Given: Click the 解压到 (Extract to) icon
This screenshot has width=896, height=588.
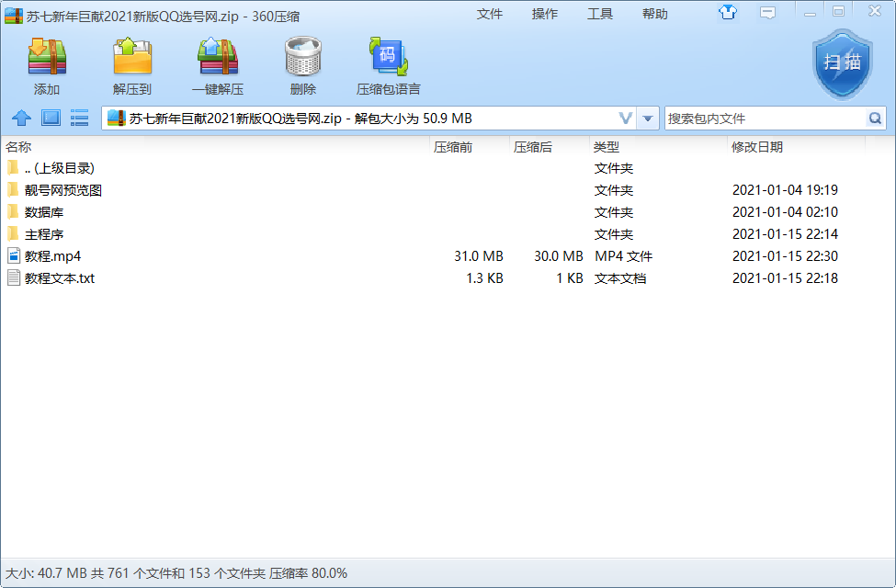Looking at the screenshot, I should 132,57.
